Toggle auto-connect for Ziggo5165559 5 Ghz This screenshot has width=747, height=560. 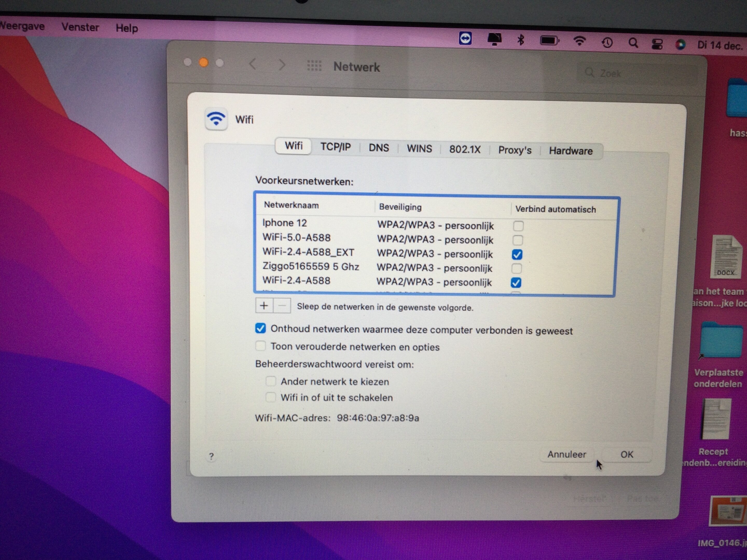click(x=516, y=268)
